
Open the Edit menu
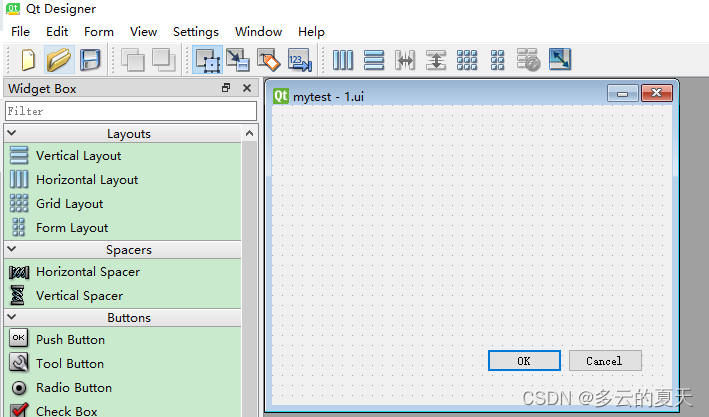coord(57,32)
